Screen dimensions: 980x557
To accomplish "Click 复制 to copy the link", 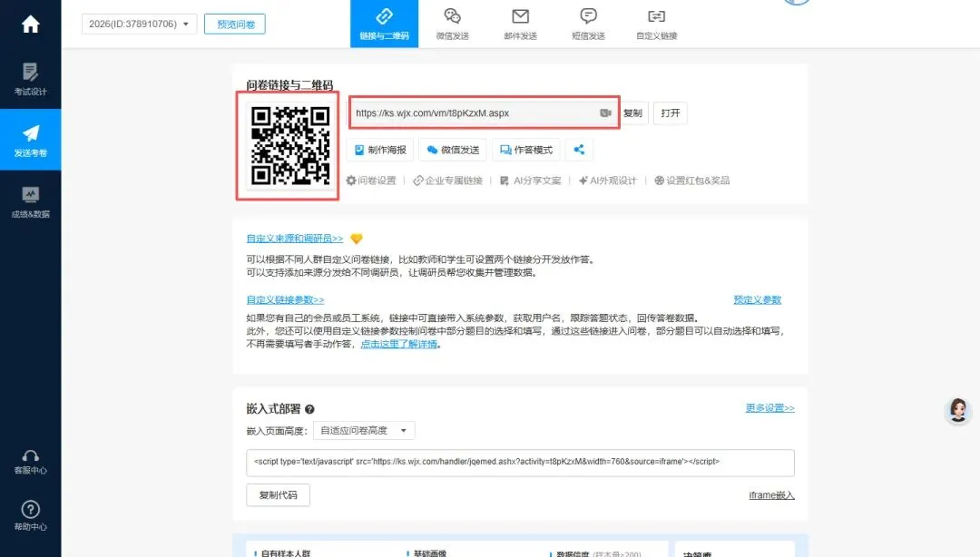I will click(632, 112).
